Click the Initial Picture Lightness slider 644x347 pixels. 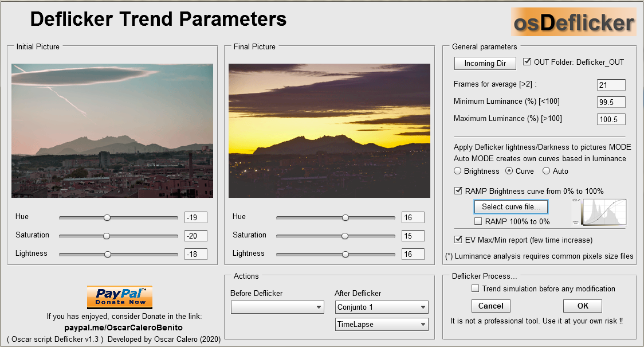pyautogui.click(x=118, y=255)
